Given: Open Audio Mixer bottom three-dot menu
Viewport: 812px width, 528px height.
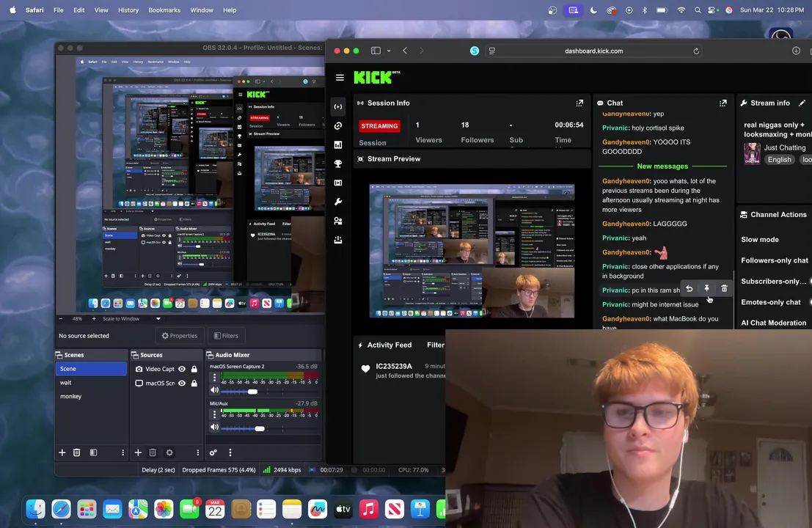Looking at the screenshot, I should click(x=230, y=452).
